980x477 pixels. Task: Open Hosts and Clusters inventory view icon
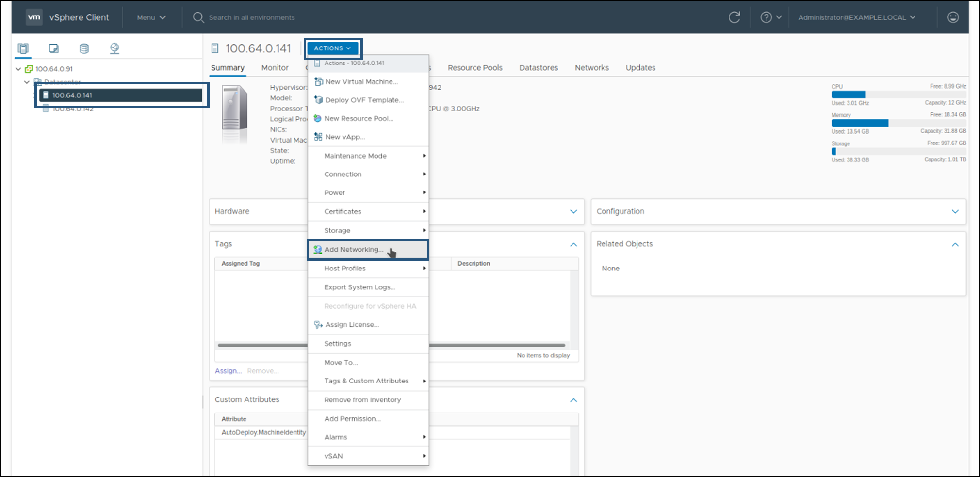point(23,48)
